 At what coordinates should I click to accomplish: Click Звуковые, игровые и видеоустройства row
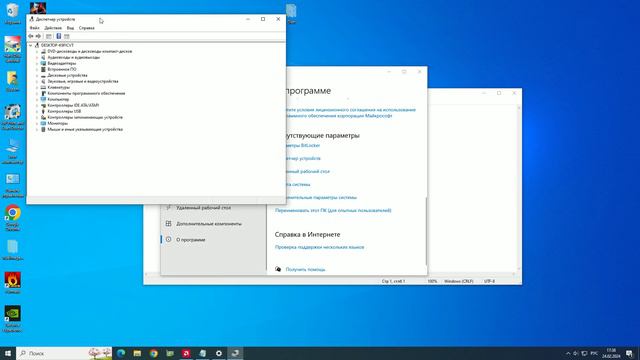point(83,82)
